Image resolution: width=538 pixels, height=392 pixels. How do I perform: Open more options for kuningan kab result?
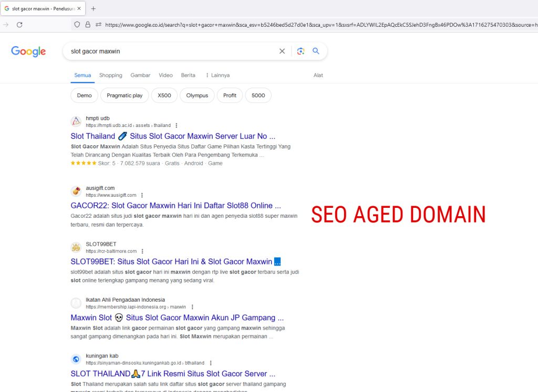coord(211,363)
